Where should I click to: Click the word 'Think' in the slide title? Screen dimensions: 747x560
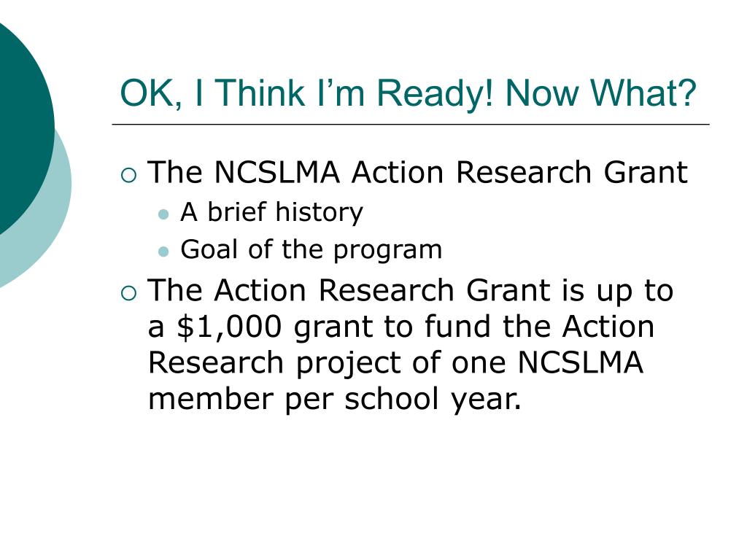(260, 93)
